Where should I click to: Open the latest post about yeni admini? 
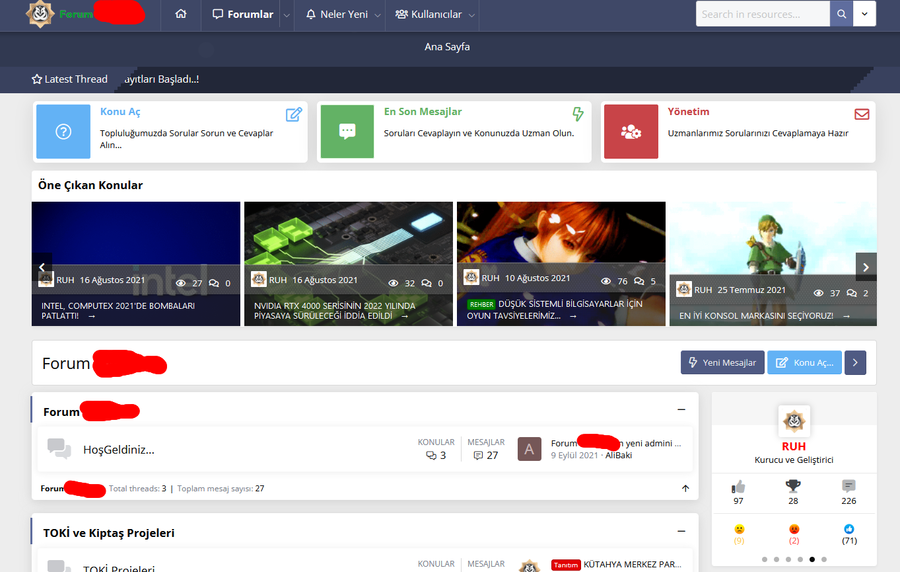pyautogui.click(x=616, y=443)
